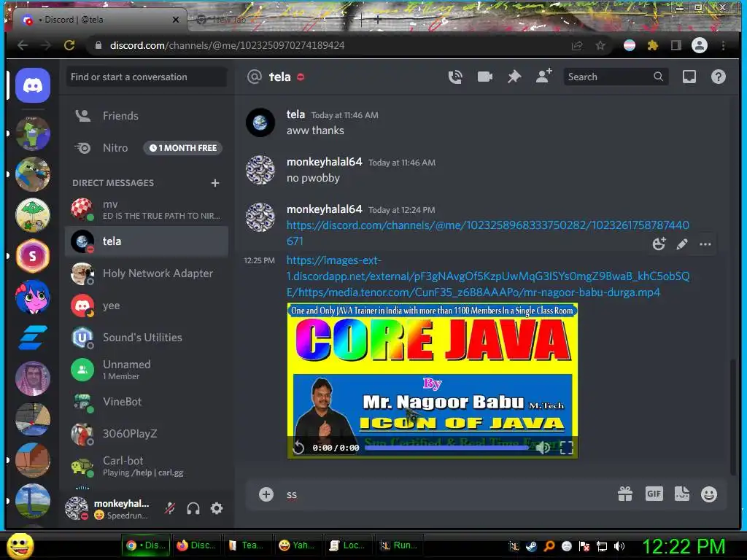Open the Nitro page
Viewport: 747px width, 560px height.
coord(147,148)
